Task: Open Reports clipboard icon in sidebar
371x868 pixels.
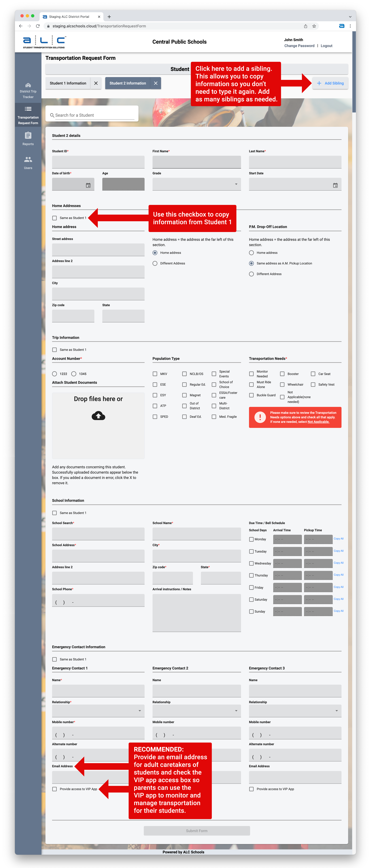Action: coord(28,135)
